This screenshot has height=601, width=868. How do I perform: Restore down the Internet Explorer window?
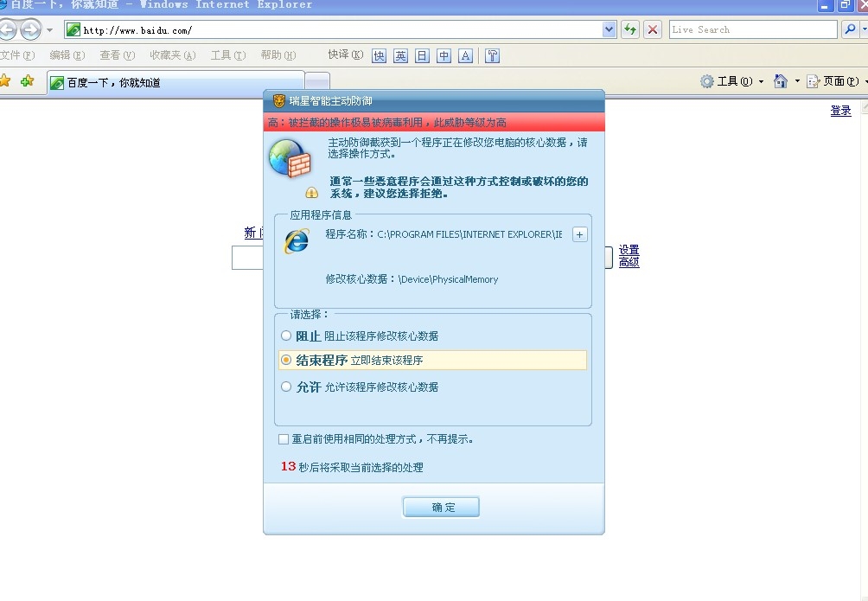point(844,5)
